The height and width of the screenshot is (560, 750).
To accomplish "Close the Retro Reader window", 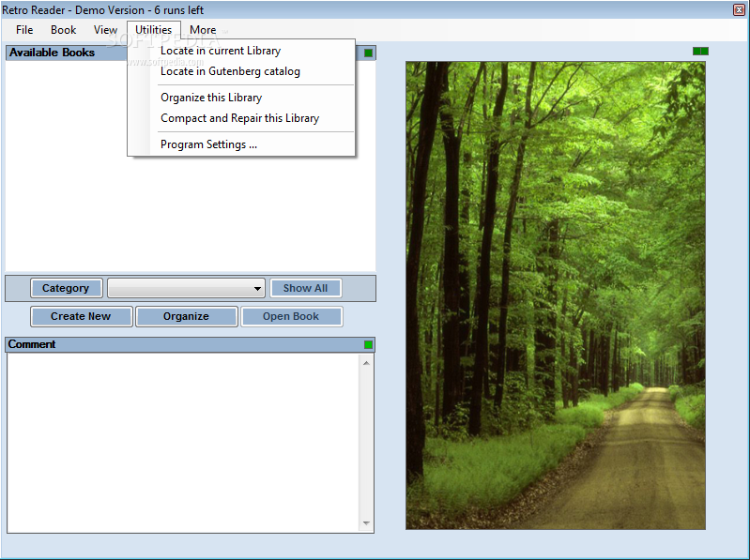I will click(739, 9).
